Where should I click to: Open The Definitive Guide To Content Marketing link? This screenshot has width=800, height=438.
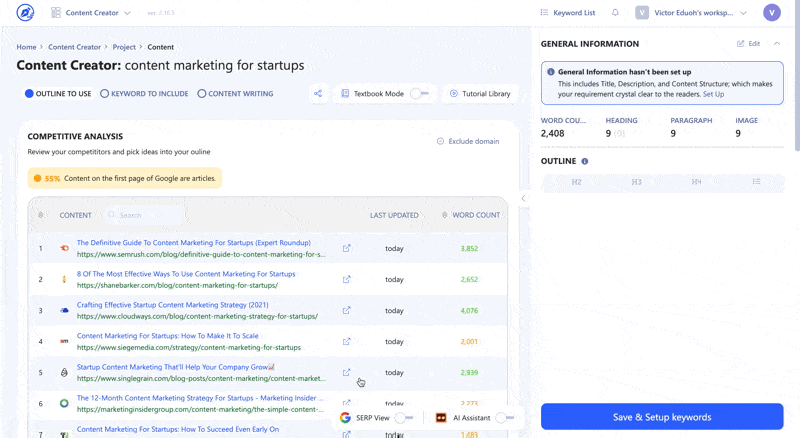(x=193, y=242)
